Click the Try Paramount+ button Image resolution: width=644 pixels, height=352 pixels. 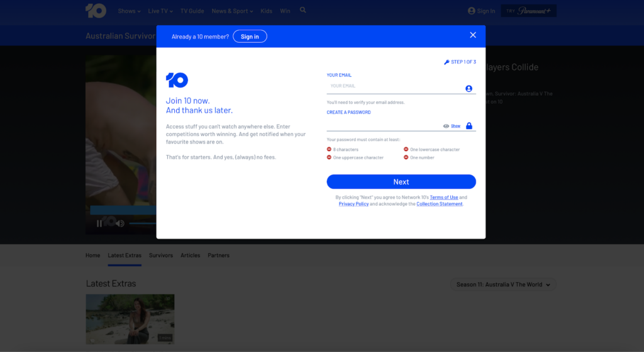point(528,11)
